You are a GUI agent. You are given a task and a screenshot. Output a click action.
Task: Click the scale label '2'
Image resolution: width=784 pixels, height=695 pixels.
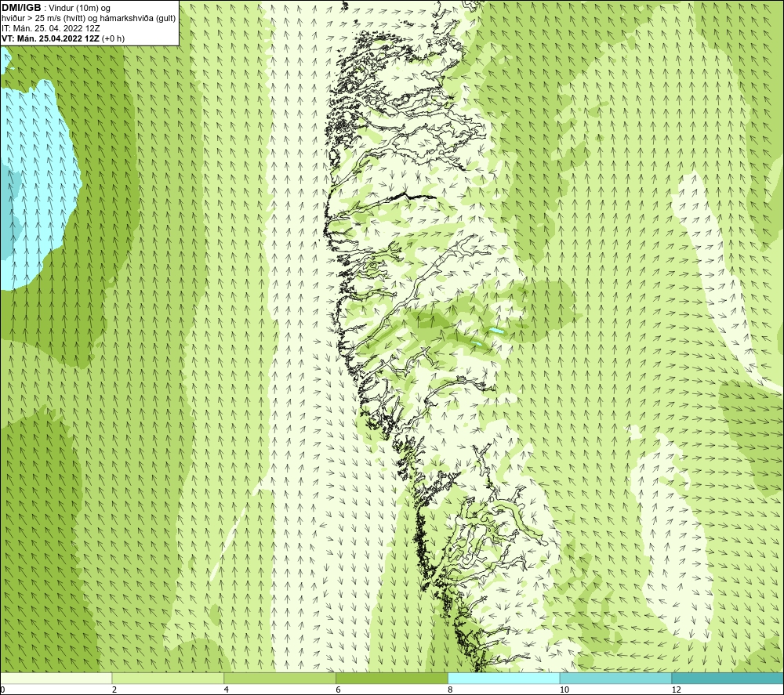click(114, 690)
